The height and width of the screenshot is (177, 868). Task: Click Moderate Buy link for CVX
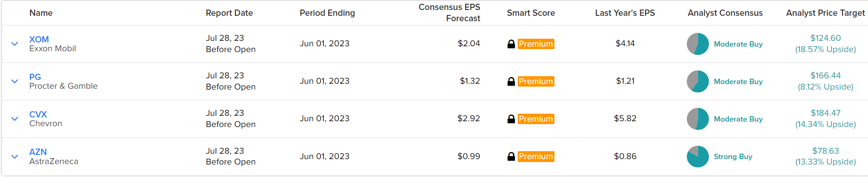(738, 119)
